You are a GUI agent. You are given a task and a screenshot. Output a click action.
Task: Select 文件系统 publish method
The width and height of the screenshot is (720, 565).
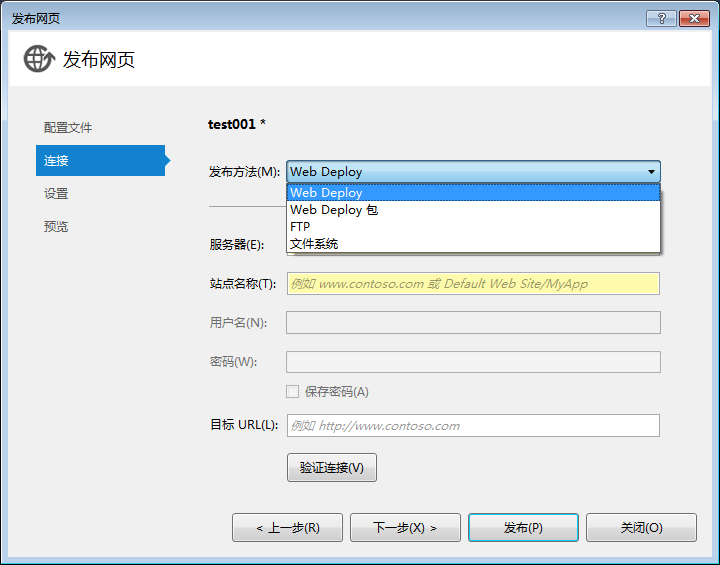click(x=473, y=243)
